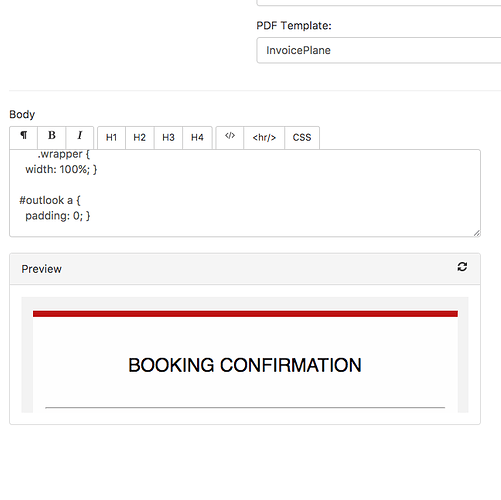Image resolution: width=501 pixels, height=500 pixels.
Task: Refresh the Preview panel
Action: (462, 267)
